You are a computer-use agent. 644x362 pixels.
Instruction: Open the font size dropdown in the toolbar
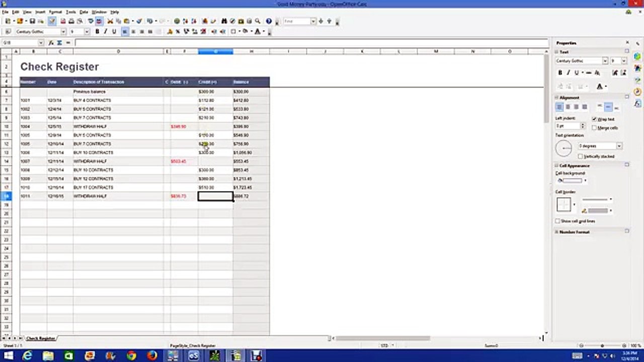pos(87,32)
